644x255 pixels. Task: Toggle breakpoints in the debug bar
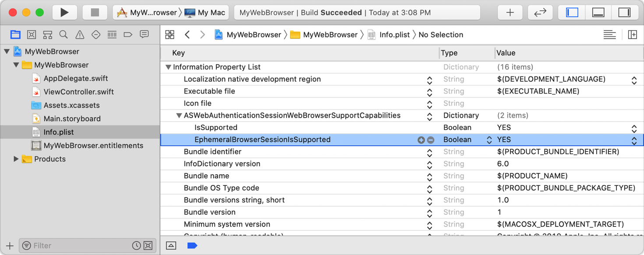pyautogui.click(x=192, y=246)
